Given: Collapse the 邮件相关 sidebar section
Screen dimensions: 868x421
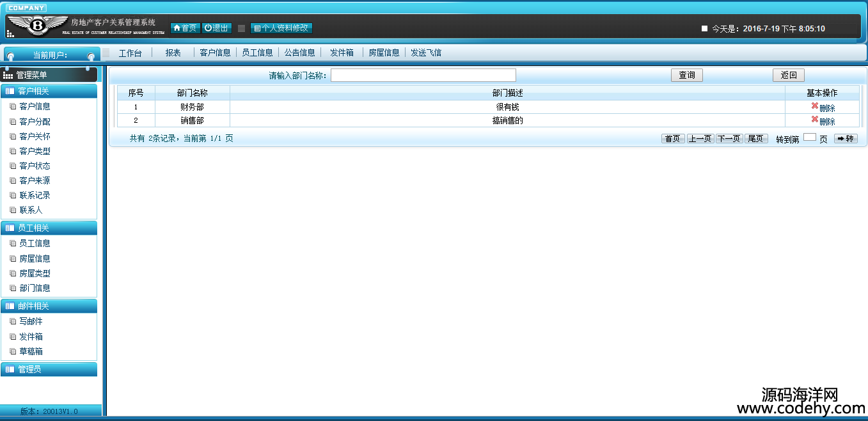Looking at the screenshot, I should 49,306.
